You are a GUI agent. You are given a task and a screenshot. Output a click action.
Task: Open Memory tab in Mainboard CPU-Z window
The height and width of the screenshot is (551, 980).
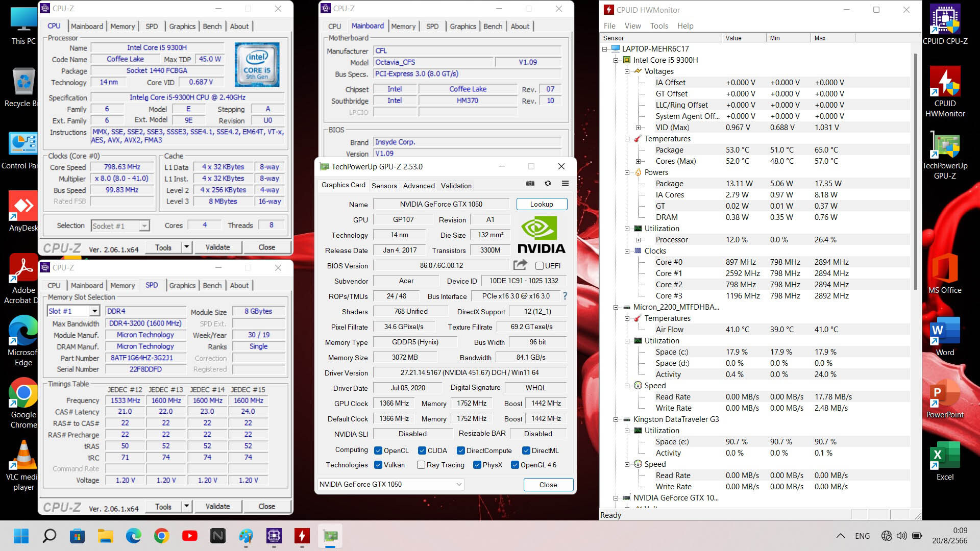point(403,27)
